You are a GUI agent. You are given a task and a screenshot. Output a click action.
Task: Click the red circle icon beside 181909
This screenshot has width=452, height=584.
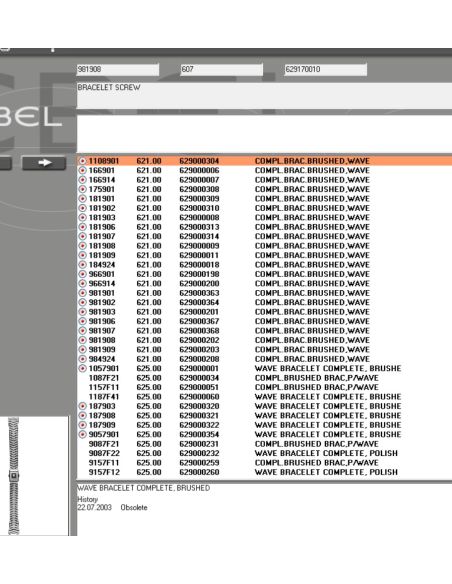coord(82,256)
